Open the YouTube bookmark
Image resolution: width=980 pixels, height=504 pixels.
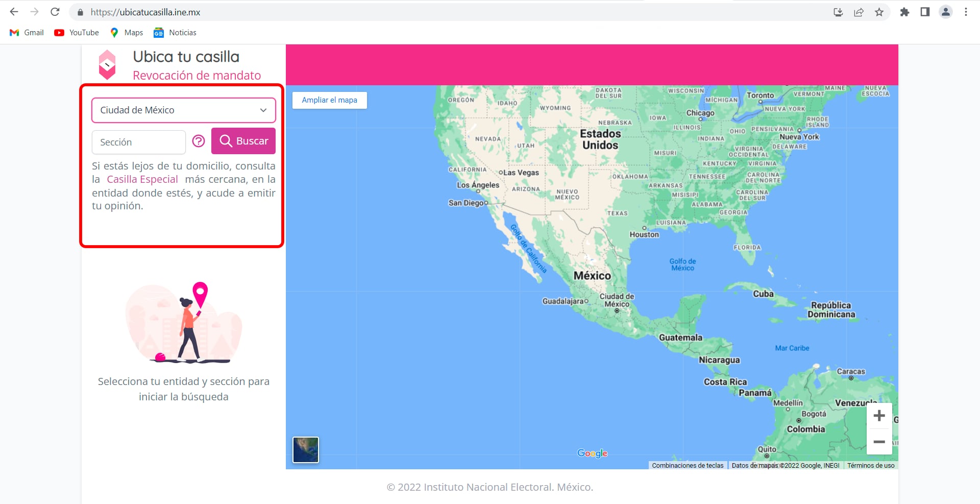coord(77,33)
